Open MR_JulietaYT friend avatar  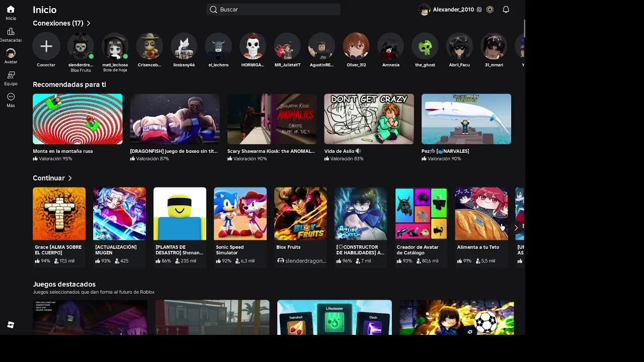pyautogui.click(x=287, y=47)
